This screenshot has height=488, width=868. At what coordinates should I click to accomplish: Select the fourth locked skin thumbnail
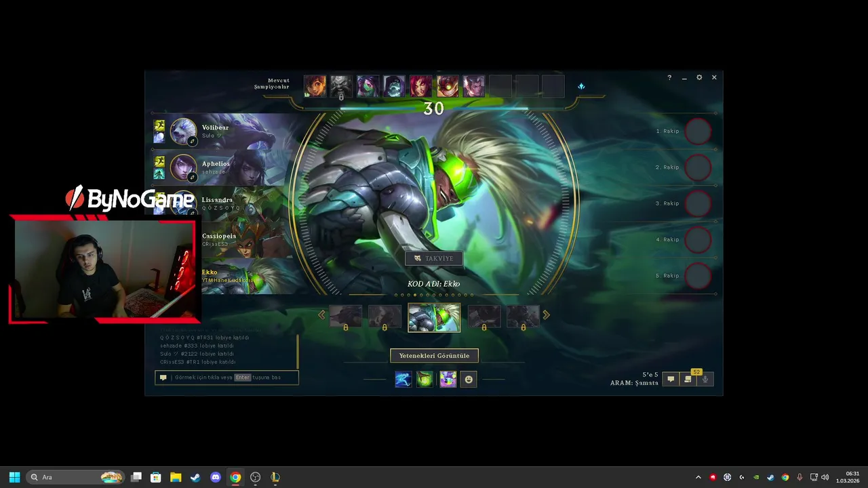484,317
